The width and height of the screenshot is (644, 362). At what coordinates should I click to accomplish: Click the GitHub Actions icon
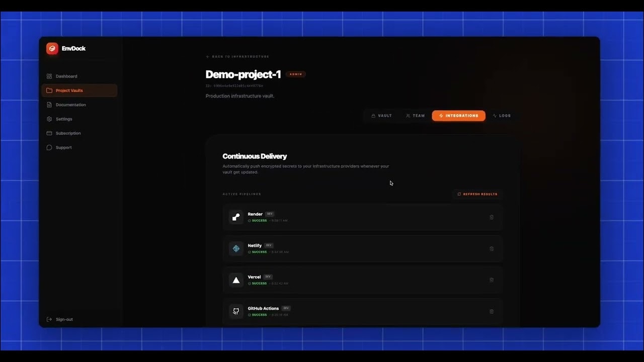236,311
